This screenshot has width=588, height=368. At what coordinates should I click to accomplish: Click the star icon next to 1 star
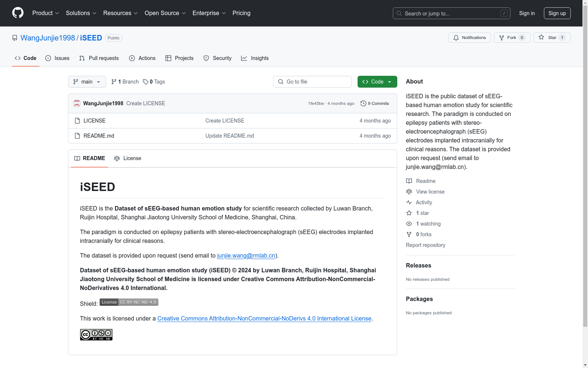click(x=409, y=213)
